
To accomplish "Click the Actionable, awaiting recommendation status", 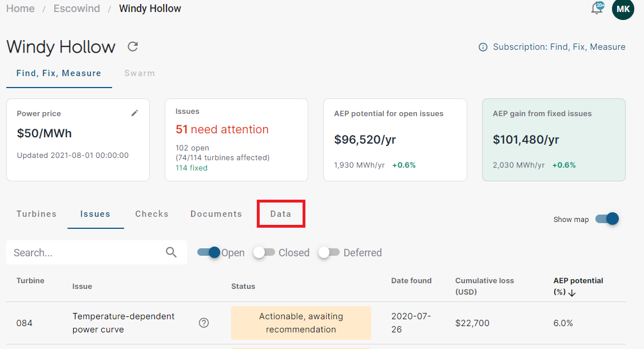I will (x=301, y=323).
